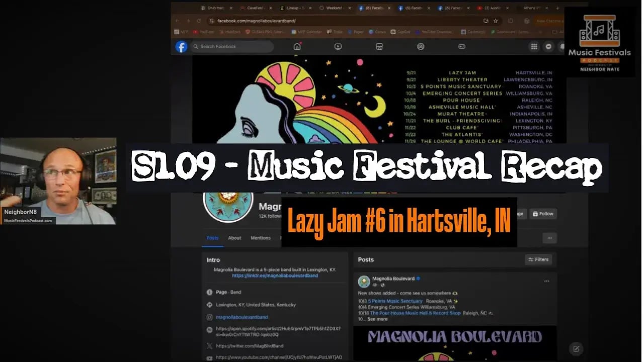Click the floating compose icon at page corner
Screen dimensions: 644x362
coord(576,348)
